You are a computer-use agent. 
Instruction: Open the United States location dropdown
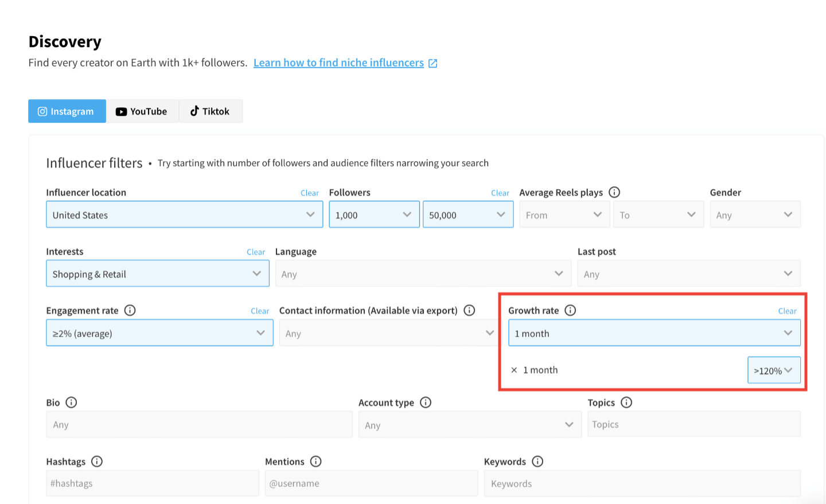[184, 214]
